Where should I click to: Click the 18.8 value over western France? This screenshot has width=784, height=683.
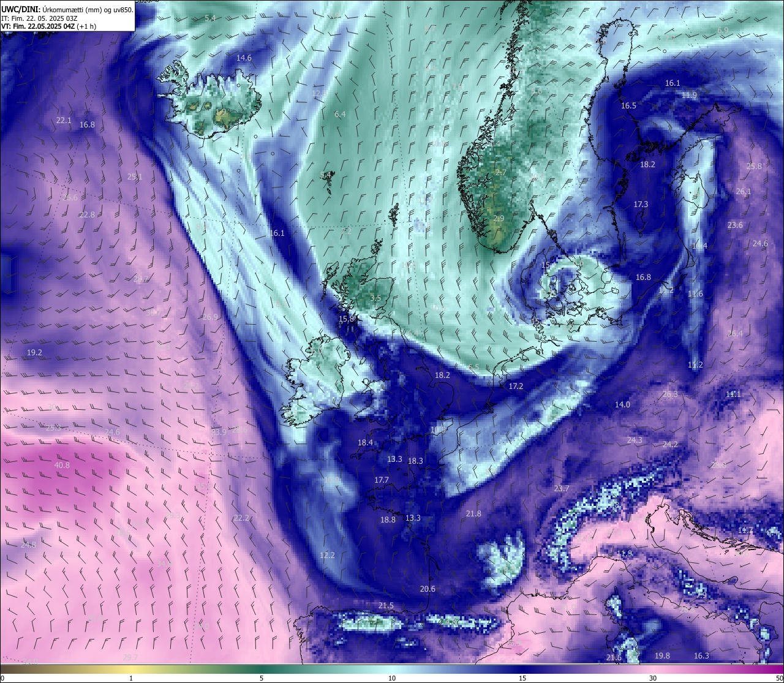pyautogui.click(x=388, y=519)
